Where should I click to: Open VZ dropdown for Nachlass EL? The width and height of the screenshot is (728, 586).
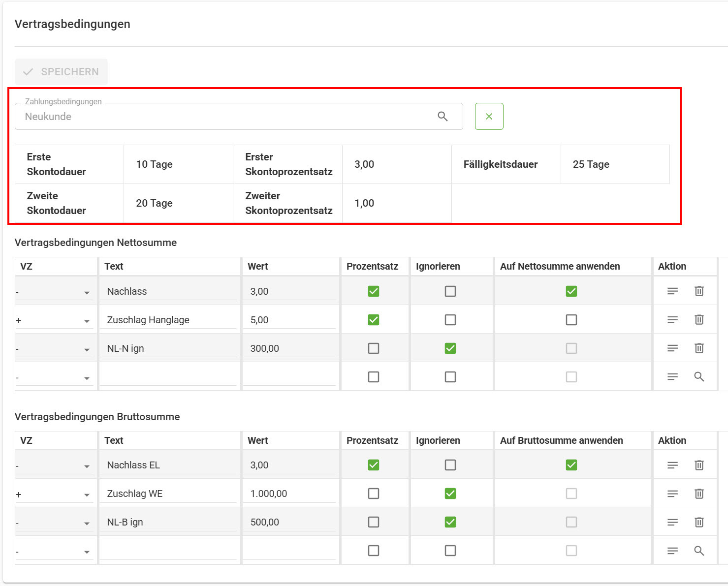click(54, 466)
